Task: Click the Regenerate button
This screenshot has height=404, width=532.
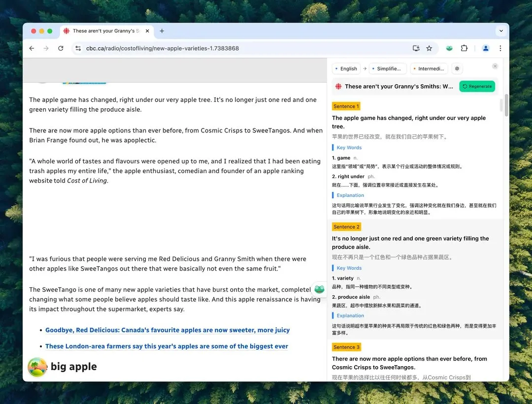Action: coord(477,87)
